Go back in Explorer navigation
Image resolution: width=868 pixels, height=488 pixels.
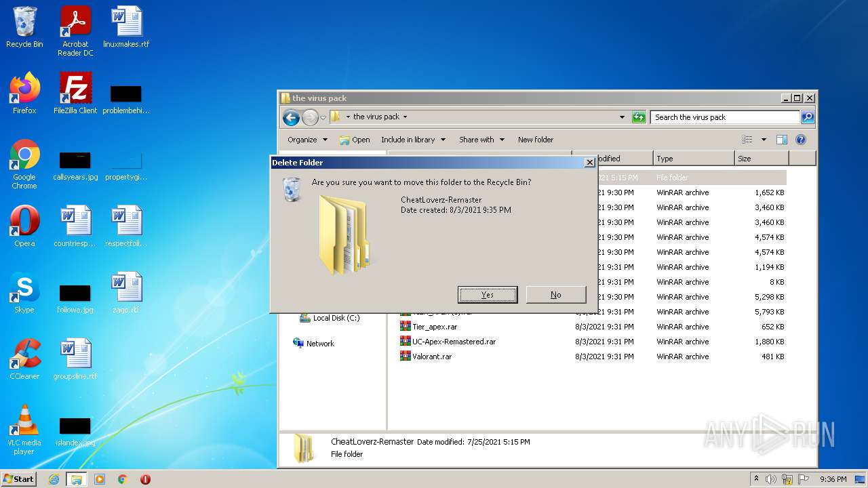(291, 117)
